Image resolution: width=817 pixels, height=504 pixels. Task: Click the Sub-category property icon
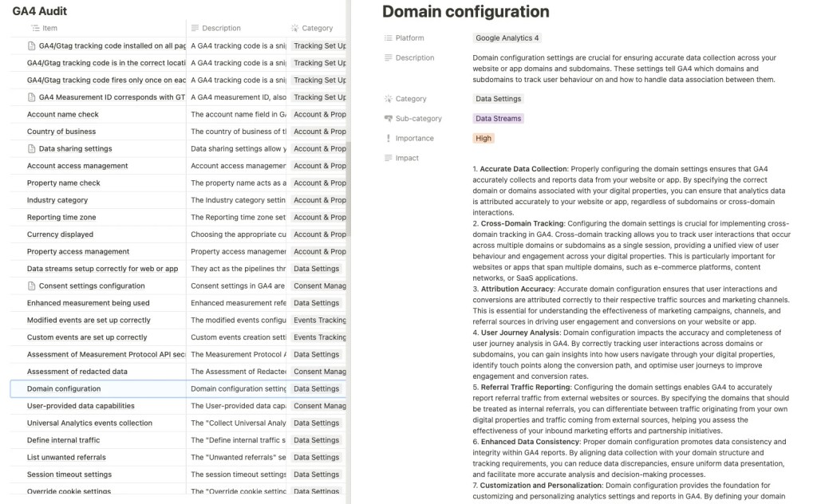click(x=388, y=119)
